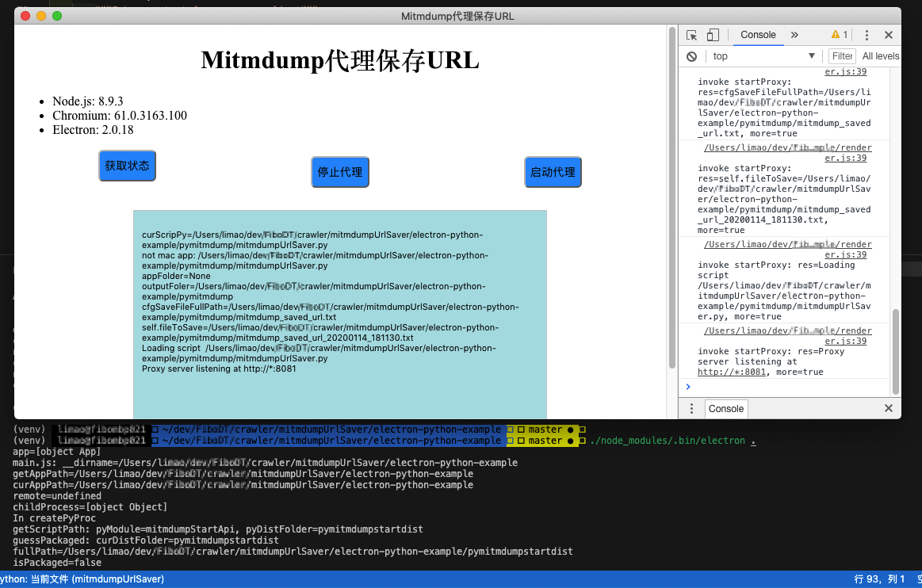The height and width of the screenshot is (588, 922).
Task: Close the DevTools panel
Action: coord(889,36)
